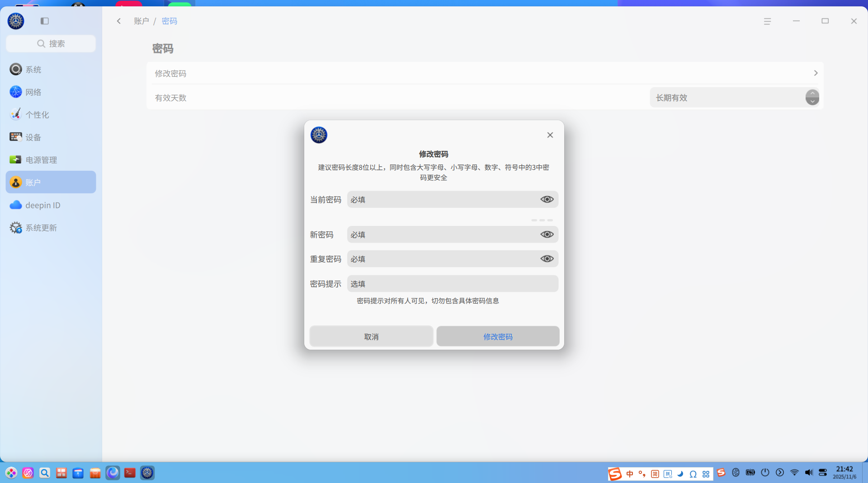Open the launcher icon in the dock
Image resolution: width=868 pixels, height=483 pixels.
point(11,473)
